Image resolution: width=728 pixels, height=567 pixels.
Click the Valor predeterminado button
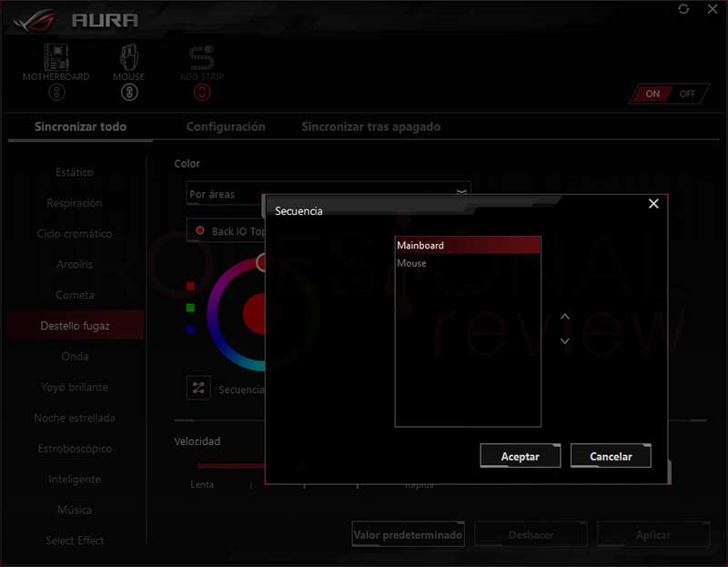tap(408, 534)
